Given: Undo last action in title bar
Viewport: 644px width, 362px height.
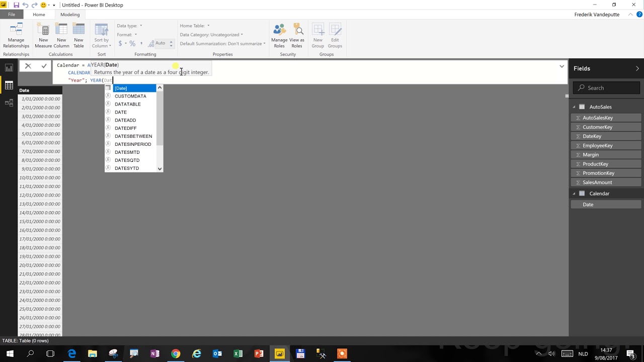Looking at the screenshot, I should [25, 5].
